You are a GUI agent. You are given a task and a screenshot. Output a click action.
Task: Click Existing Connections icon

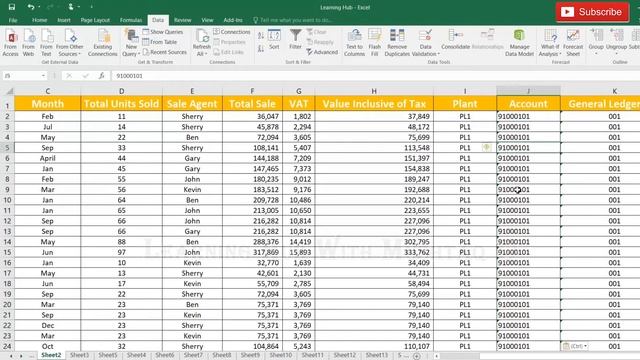[x=102, y=42]
